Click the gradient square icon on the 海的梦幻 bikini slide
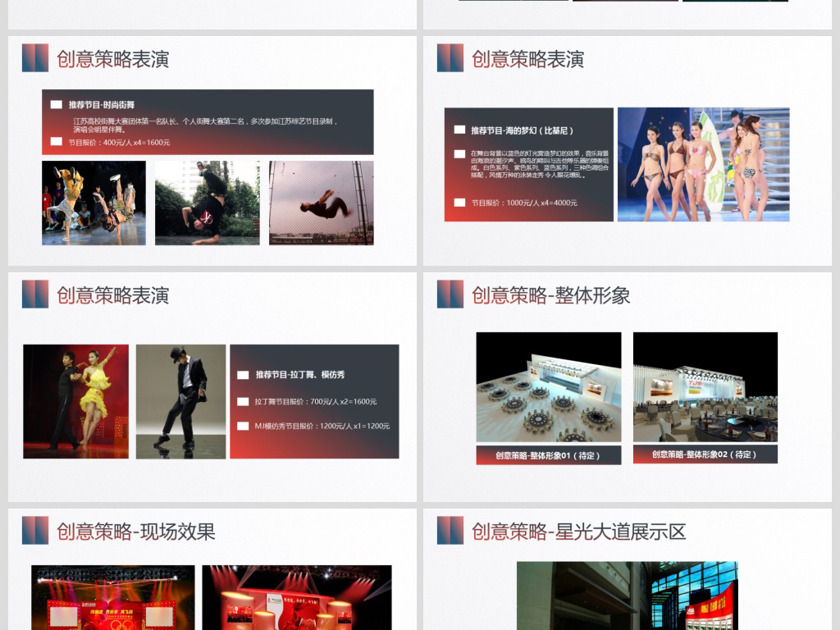 tap(450, 57)
